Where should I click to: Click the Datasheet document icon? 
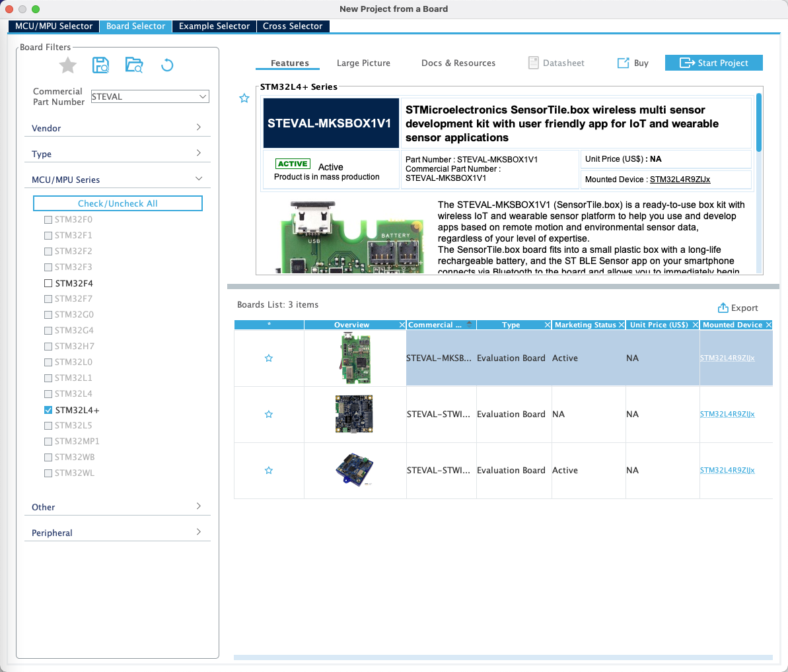pos(533,63)
